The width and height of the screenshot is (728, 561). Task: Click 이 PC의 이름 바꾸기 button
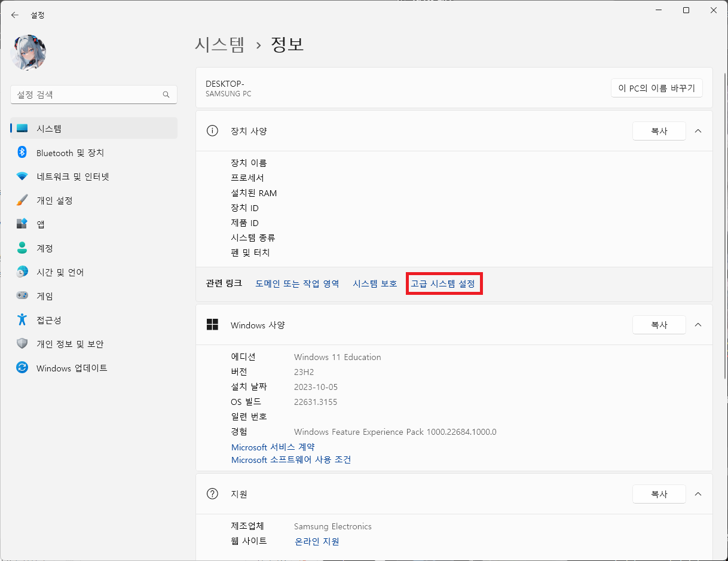657,88
